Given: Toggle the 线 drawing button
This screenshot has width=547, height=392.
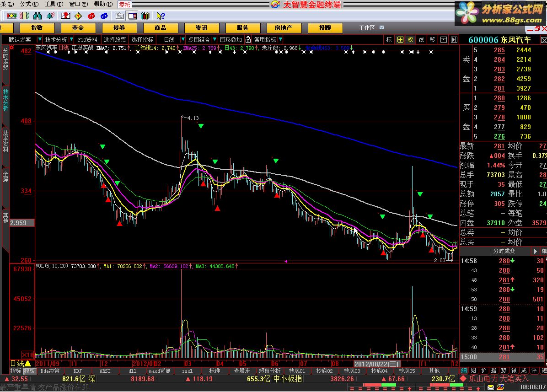Looking at the screenshot, I should click(x=421, y=39).
